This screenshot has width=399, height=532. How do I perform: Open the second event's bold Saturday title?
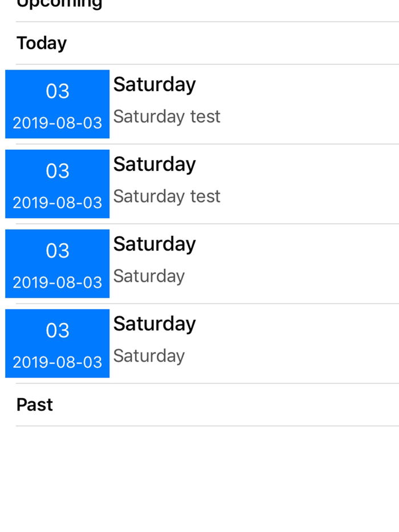click(154, 164)
